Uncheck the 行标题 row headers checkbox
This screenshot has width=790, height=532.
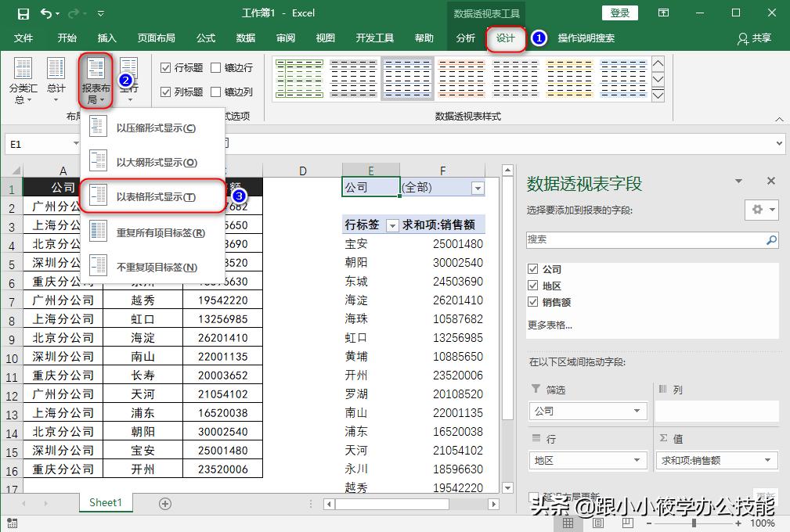coord(167,67)
